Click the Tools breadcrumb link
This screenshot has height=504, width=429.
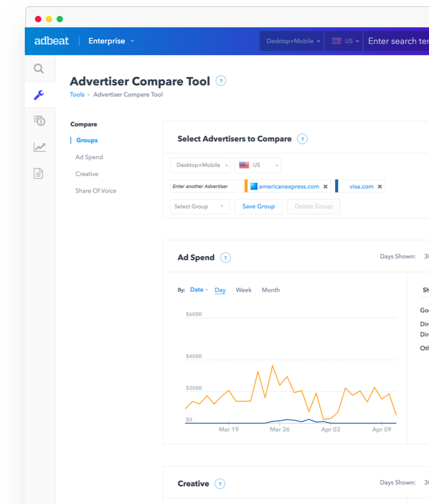[x=77, y=95]
